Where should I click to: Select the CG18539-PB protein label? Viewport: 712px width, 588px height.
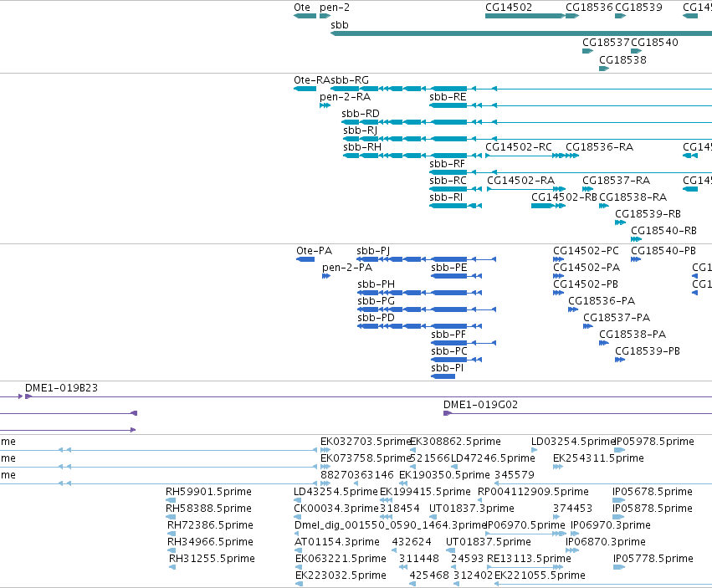[648, 351]
